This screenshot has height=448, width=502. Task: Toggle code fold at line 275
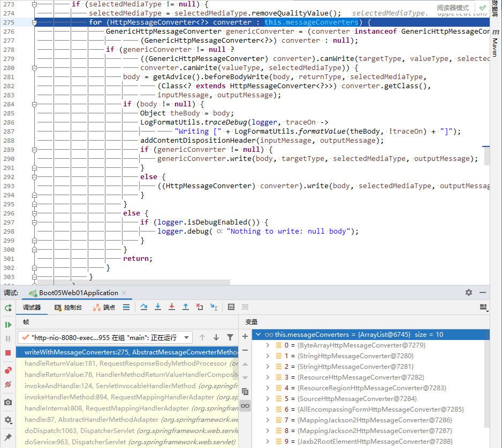coord(35,22)
